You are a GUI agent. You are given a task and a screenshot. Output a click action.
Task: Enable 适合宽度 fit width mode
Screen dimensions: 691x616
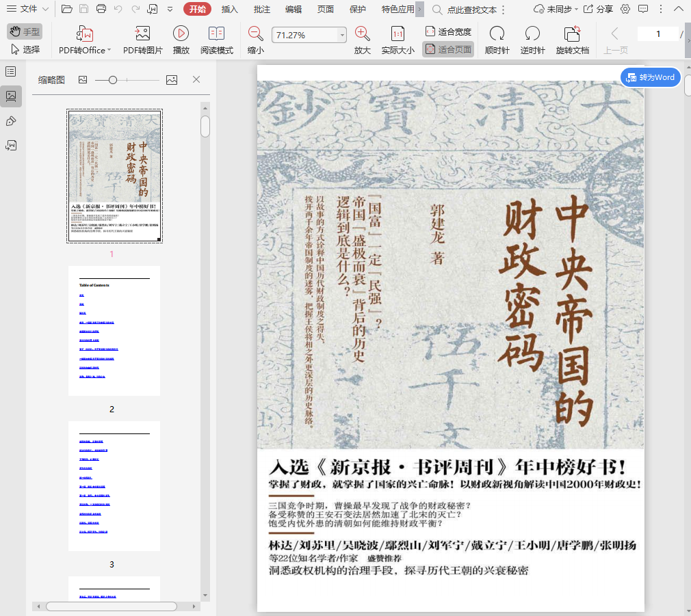pos(448,31)
